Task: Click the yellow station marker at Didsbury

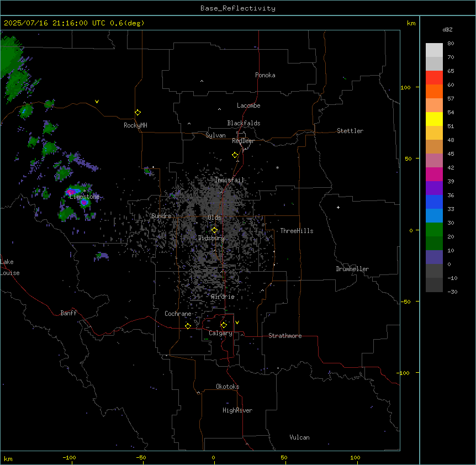Action: [x=214, y=230]
